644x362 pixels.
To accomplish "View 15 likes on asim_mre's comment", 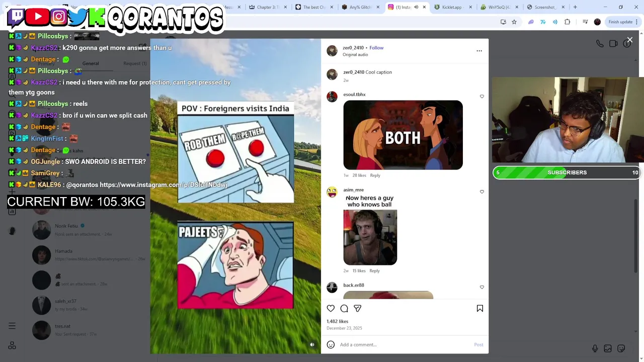I will pyautogui.click(x=359, y=271).
